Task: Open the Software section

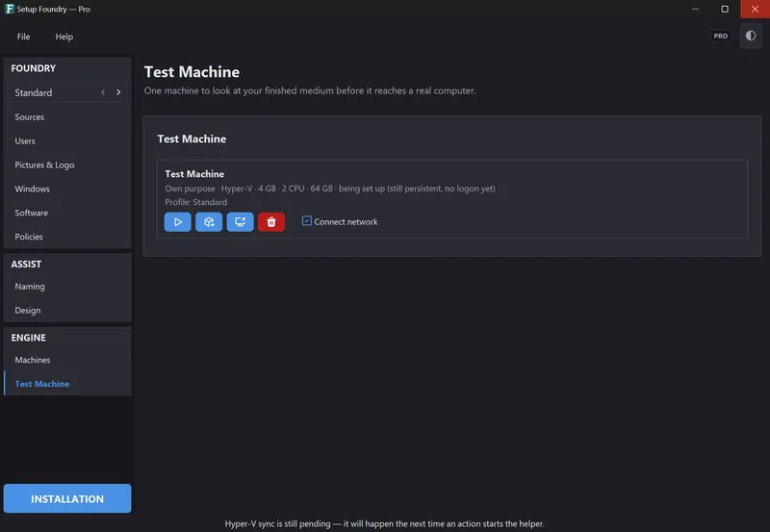Action: click(67, 213)
